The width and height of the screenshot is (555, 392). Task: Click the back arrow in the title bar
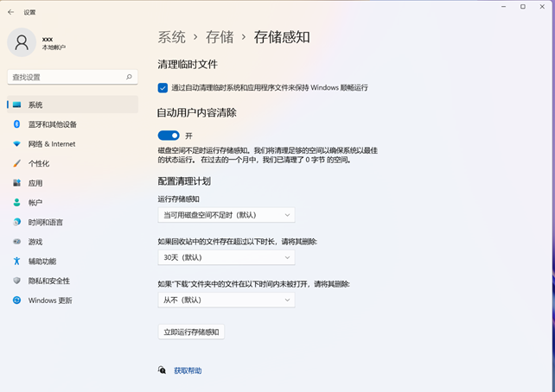point(10,12)
